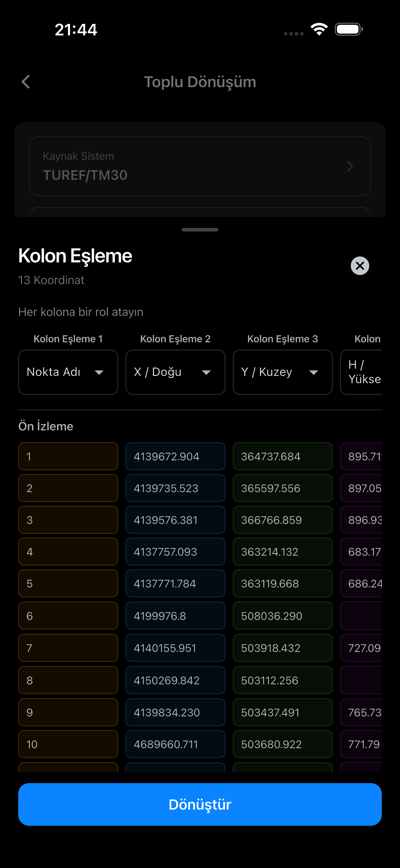Tap the X value 4689660.711 cell

(x=175, y=744)
